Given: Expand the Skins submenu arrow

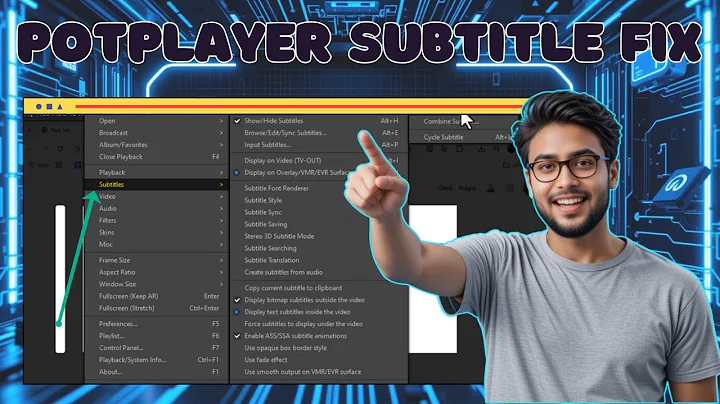Looking at the screenshot, I should 221,232.
